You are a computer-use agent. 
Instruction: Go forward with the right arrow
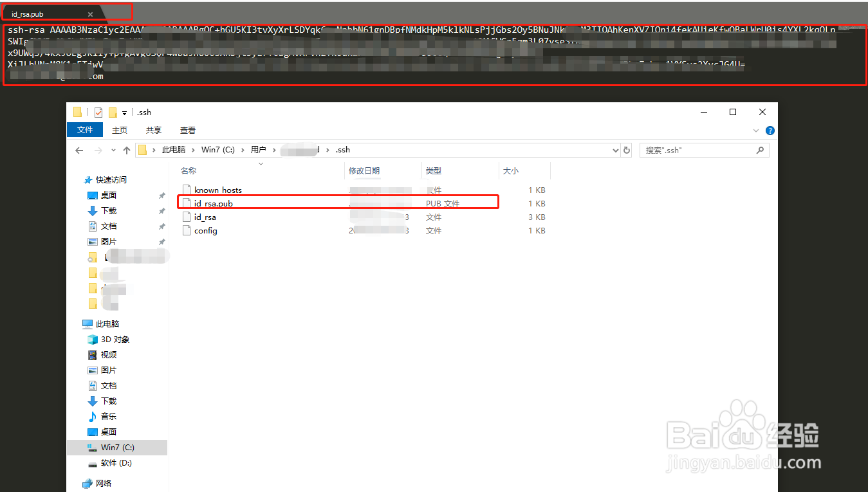tap(98, 150)
